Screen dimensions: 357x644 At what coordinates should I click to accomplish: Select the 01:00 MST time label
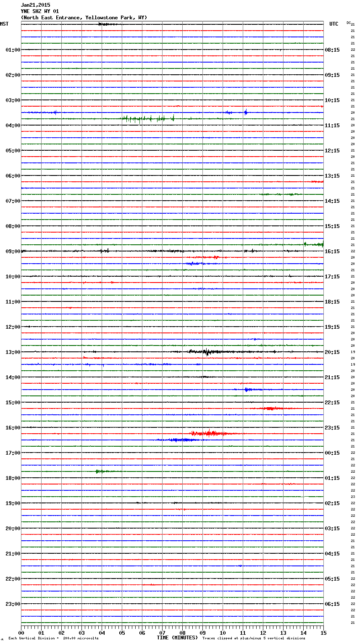pos(13,50)
